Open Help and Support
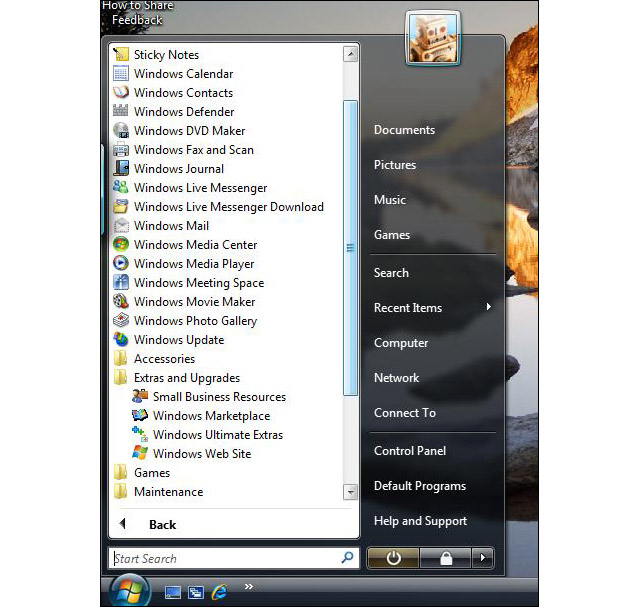The image size is (640, 607). (420, 521)
